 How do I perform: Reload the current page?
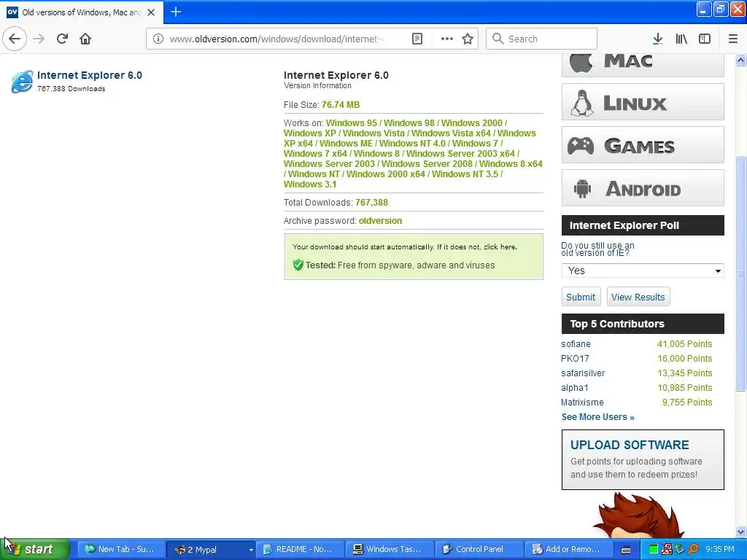point(62,39)
